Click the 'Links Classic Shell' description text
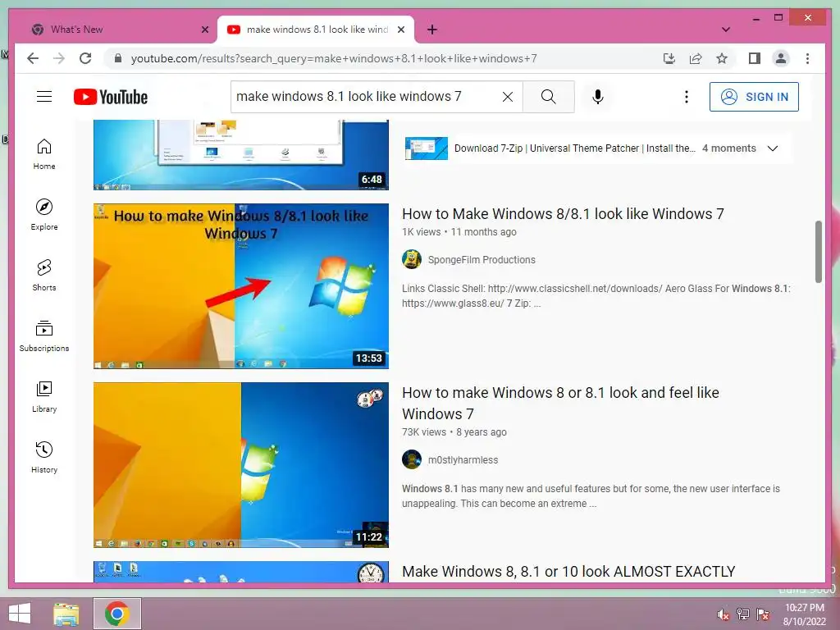The image size is (840, 630). point(596,295)
